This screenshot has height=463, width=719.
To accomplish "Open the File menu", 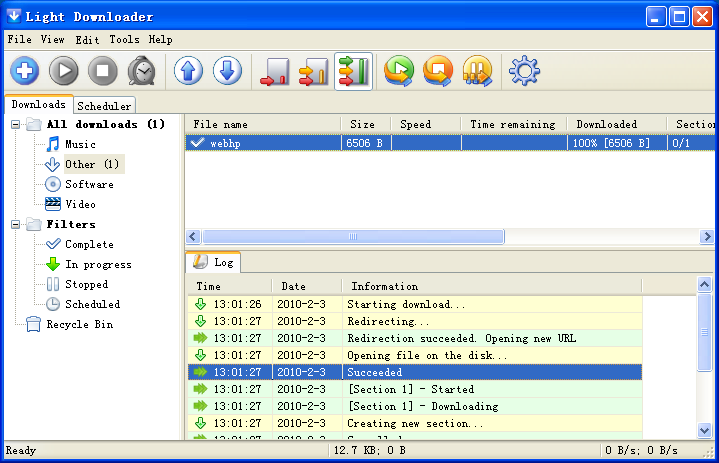I will [20, 39].
